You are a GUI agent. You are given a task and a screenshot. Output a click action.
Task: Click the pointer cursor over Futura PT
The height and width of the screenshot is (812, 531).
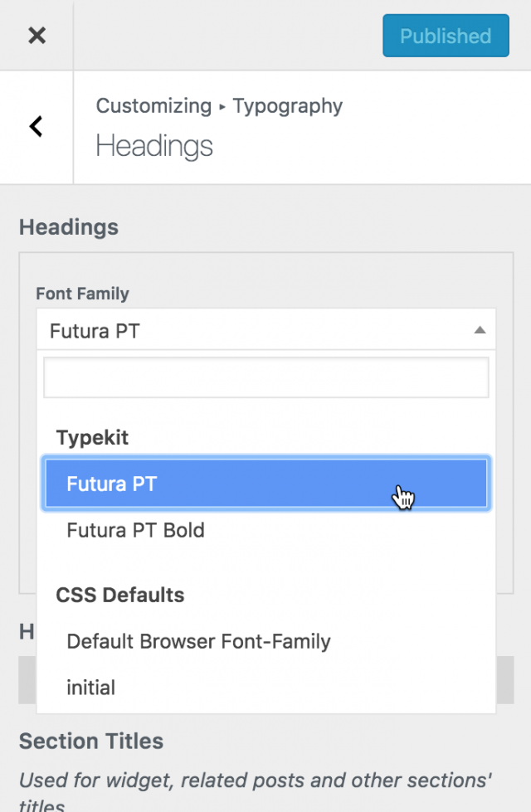click(404, 495)
